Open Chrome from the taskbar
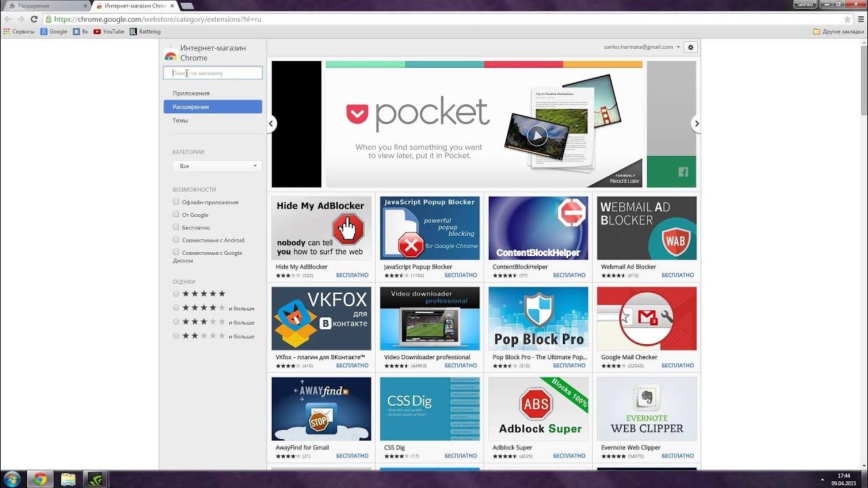Screen dimensions: 868x488 (x=40, y=479)
